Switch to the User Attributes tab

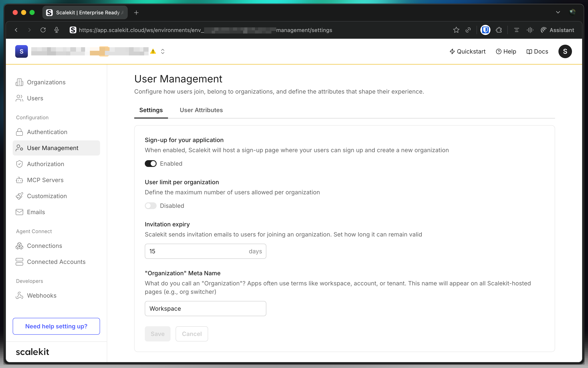201,110
